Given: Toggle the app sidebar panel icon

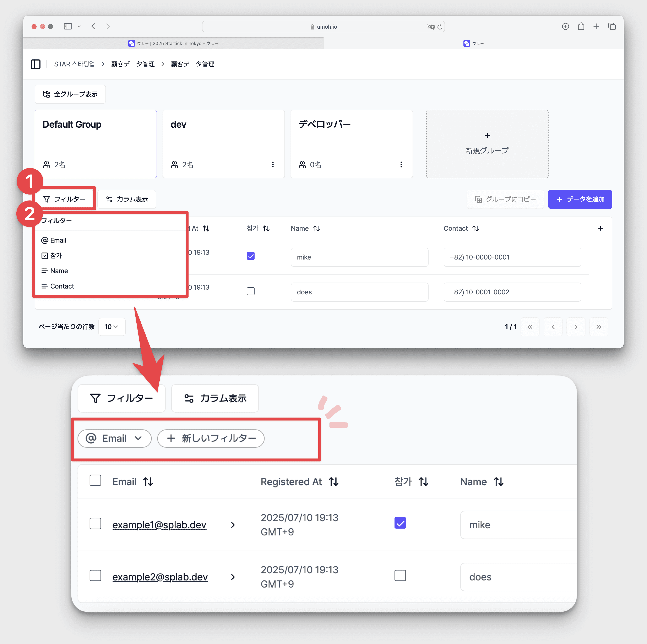Looking at the screenshot, I should click(x=36, y=64).
